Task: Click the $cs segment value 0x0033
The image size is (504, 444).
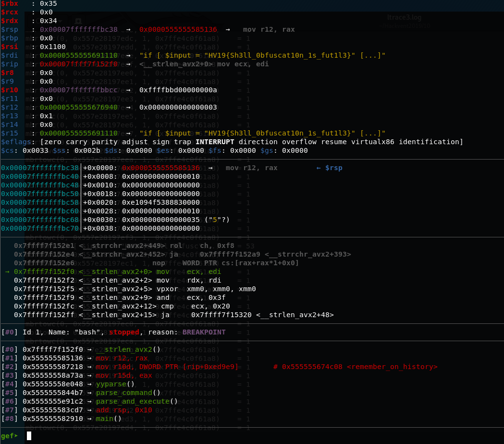Action: pyautogui.click(x=36, y=151)
